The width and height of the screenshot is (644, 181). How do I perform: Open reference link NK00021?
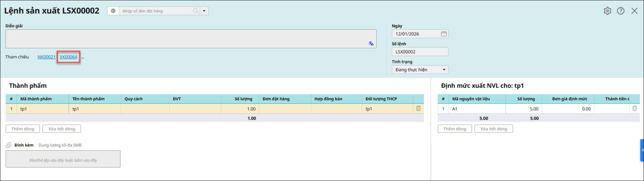[x=46, y=57]
